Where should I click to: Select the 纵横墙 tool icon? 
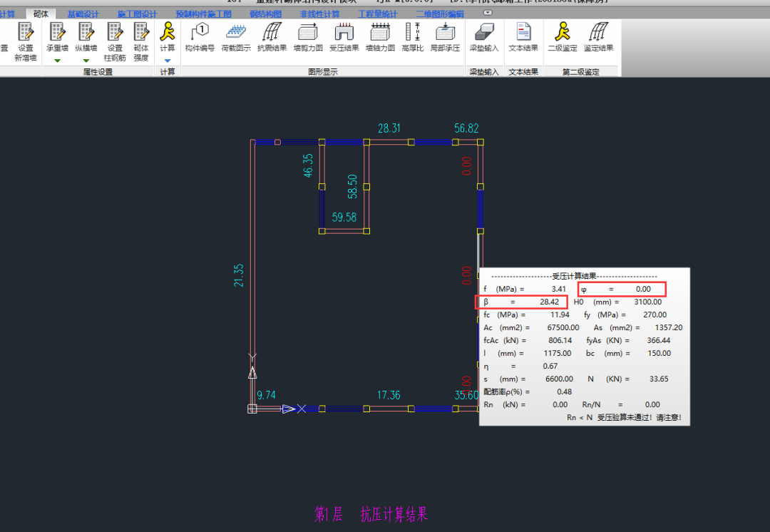86,32
